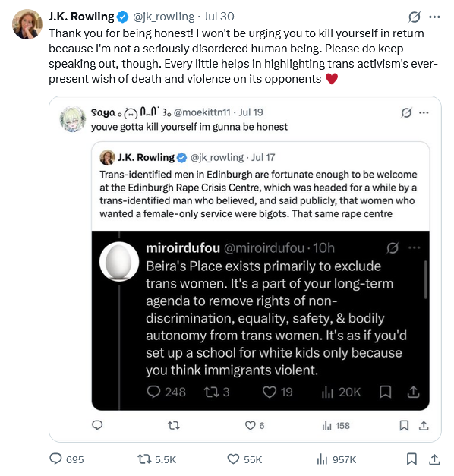454x476 pixels.
Task: Repost the moekittn11 quoted tweet
Action: (174, 425)
